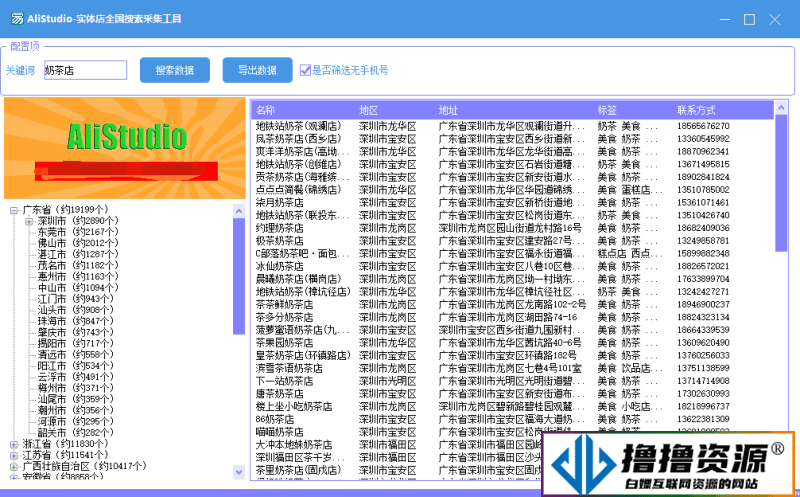
Task: Select the 柒月奶茶店 row name
Action: click(x=280, y=203)
